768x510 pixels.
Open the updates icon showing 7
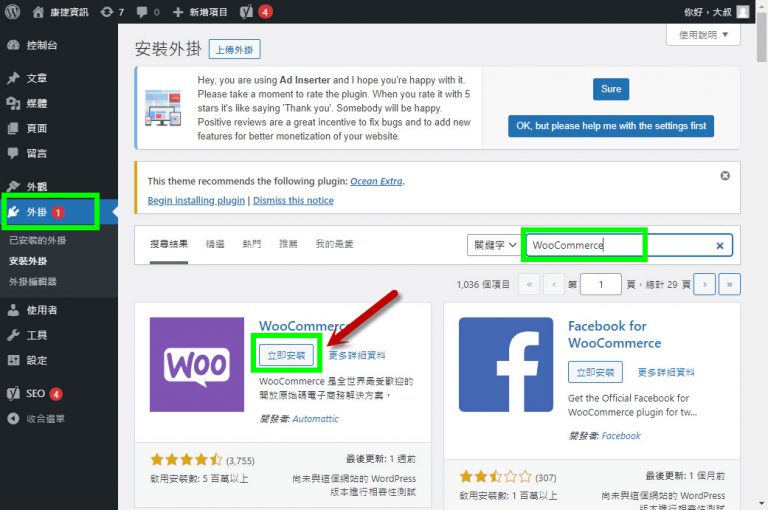coord(106,12)
